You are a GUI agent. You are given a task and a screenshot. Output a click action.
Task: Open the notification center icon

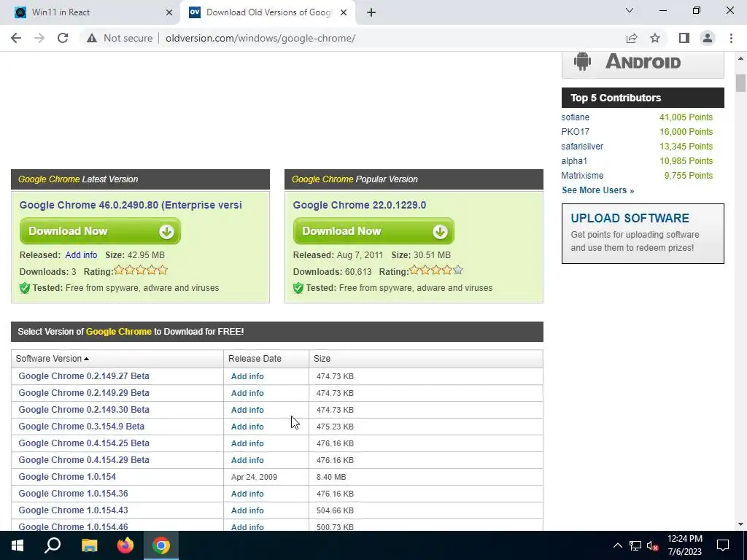(x=723, y=545)
